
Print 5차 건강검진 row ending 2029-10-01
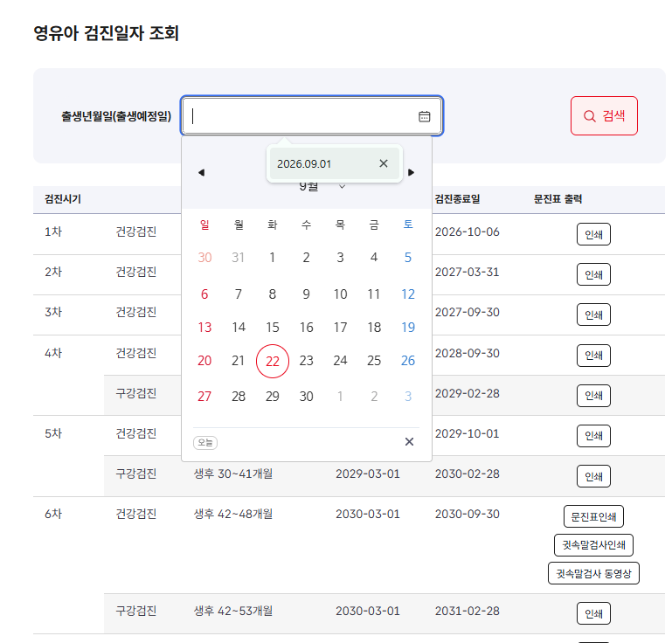(x=593, y=436)
